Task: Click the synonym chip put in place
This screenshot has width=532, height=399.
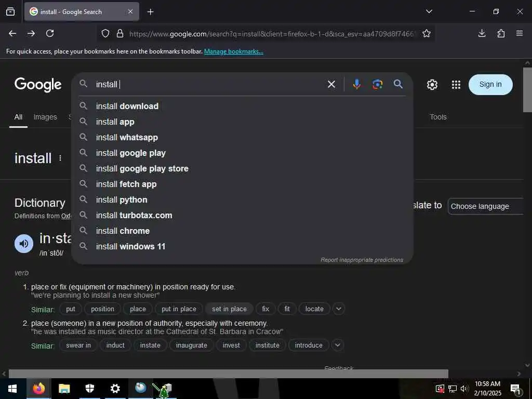Action: 179,309
